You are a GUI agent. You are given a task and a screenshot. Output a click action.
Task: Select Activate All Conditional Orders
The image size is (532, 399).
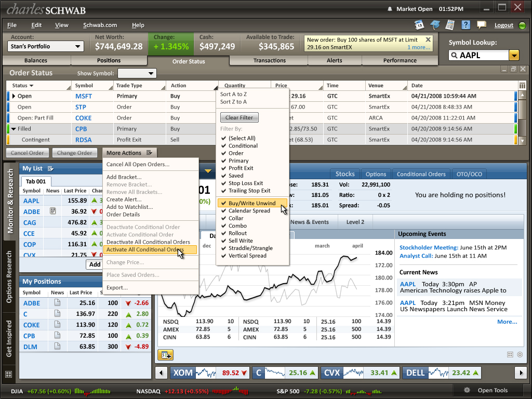click(x=150, y=249)
